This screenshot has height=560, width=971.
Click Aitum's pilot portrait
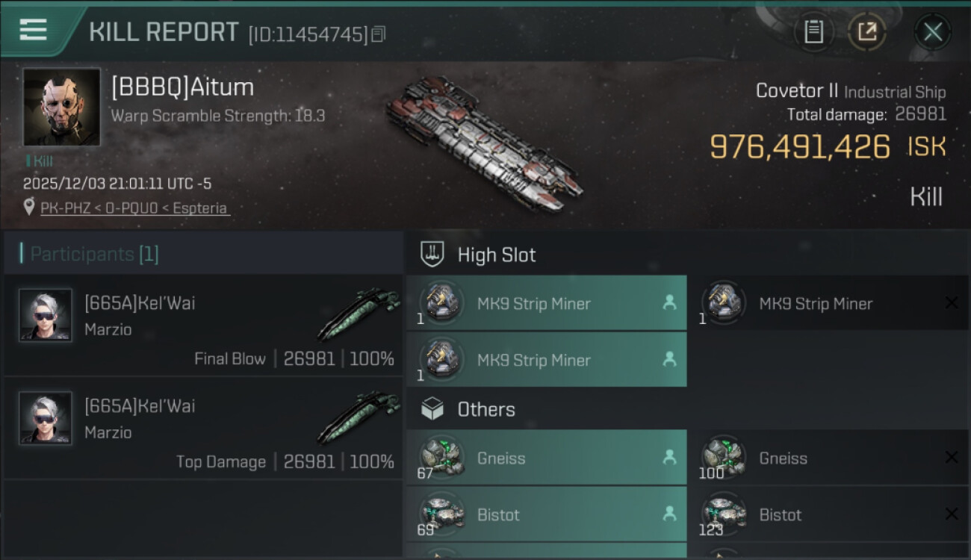click(61, 107)
